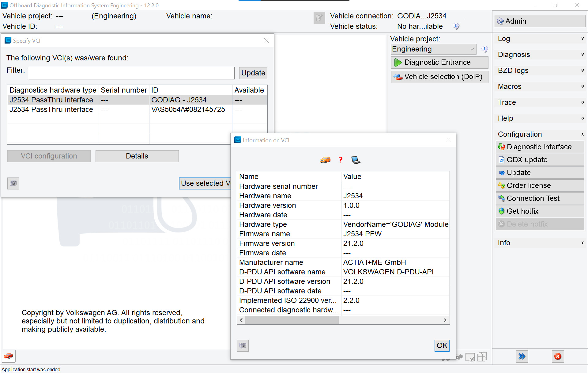Click the ID column header in VCI list
588x374 pixels.
(191, 90)
